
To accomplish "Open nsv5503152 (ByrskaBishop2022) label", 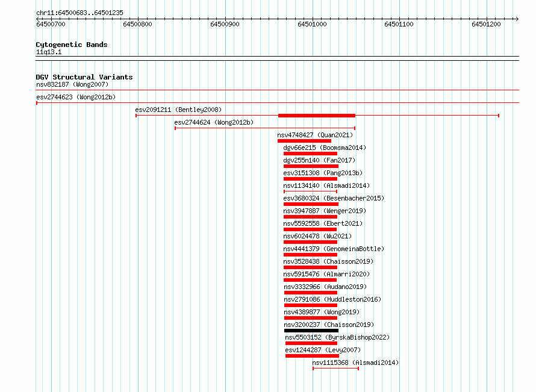I will point(337,337).
